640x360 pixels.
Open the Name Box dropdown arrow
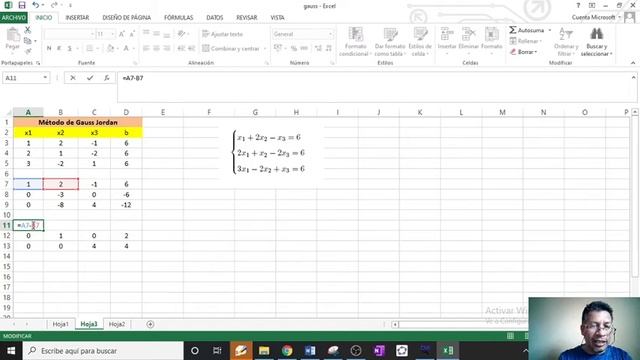pos(45,78)
